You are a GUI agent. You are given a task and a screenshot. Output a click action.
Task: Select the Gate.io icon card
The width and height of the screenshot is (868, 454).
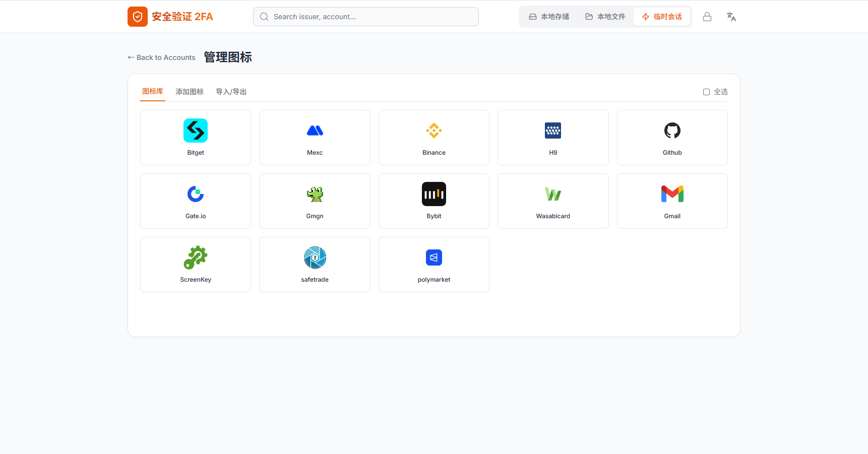pyautogui.click(x=195, y=201)
